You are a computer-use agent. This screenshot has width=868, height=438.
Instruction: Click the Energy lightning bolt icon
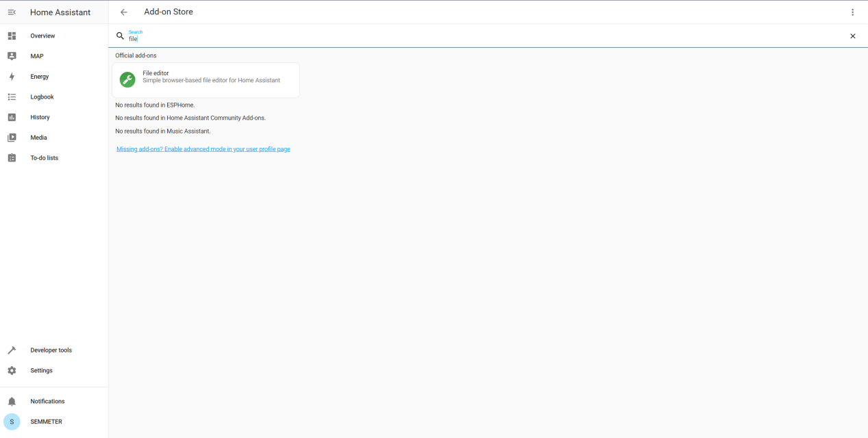click(x=12, y=77)
